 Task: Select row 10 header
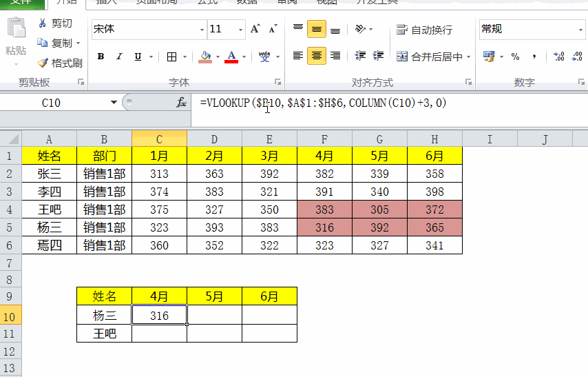coord(10,316)
